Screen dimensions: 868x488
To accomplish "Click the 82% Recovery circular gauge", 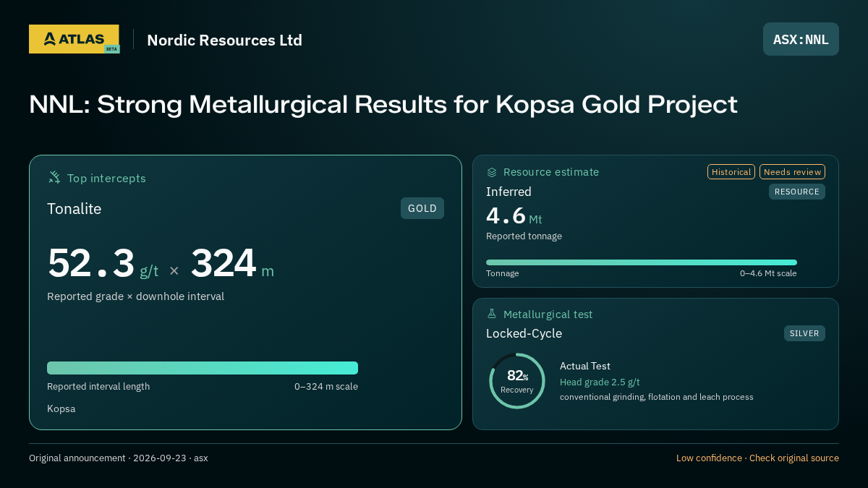I will point(516,381).
